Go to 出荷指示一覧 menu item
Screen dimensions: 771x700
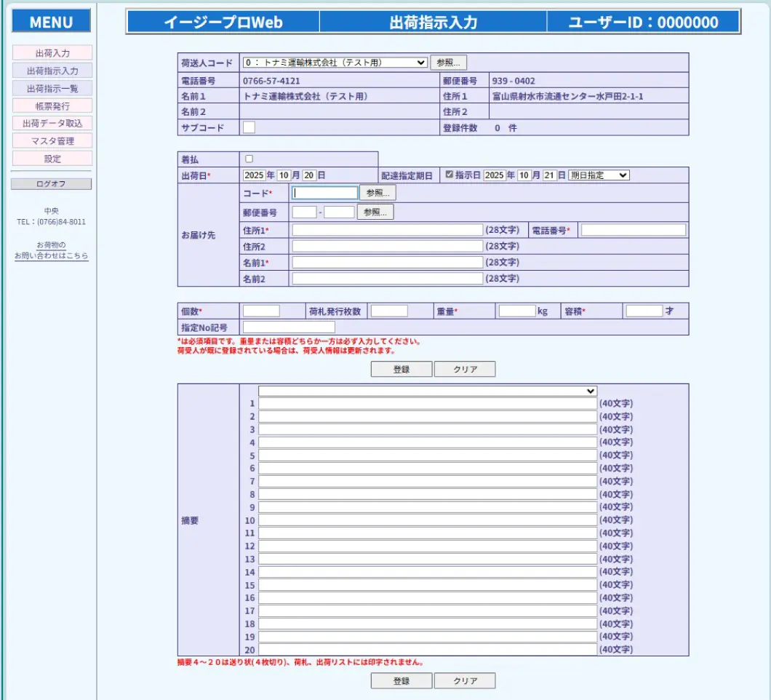pyautogui.click(x=52, y=88)
